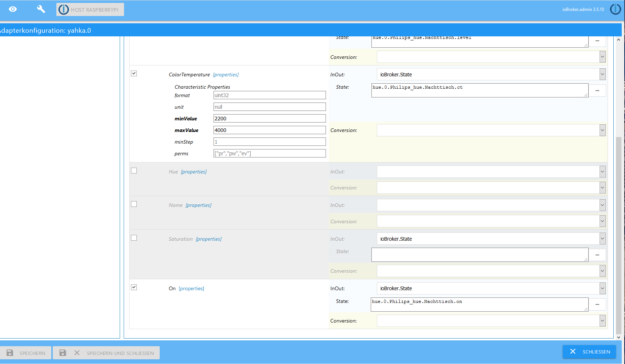Click the Host RaspberryPi button

pos(90,10)
